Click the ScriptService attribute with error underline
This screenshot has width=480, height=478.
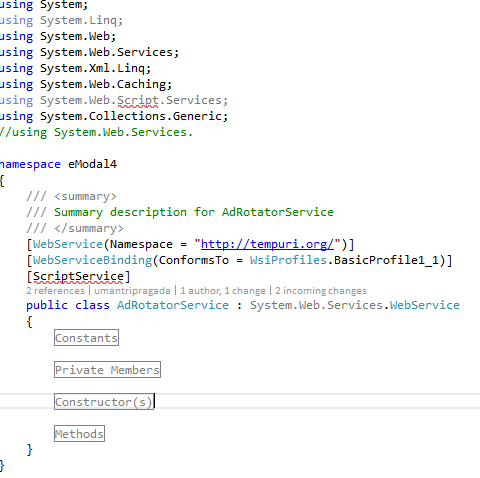(x=78, y=276)
